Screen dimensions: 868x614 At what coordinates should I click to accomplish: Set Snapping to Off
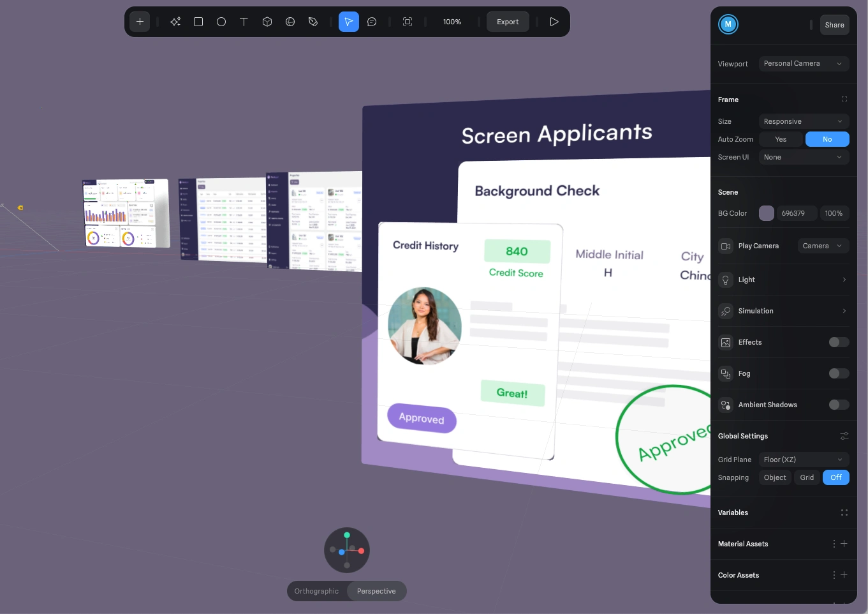836,477
